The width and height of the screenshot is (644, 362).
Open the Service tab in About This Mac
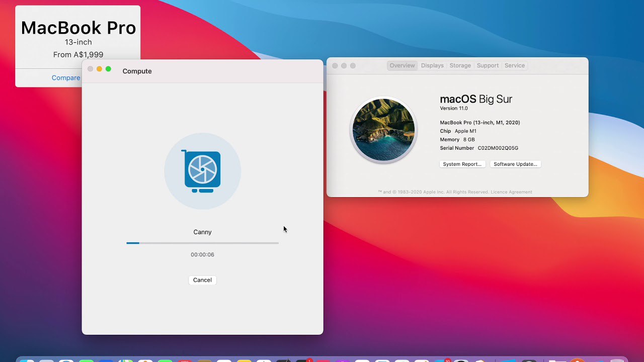pos(514,65)
